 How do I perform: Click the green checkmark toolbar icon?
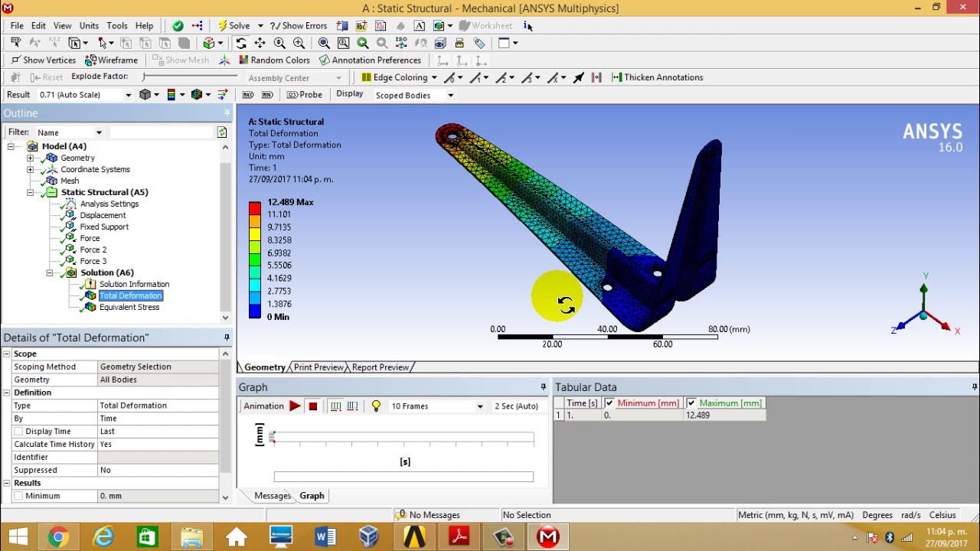tap(178, 26)
